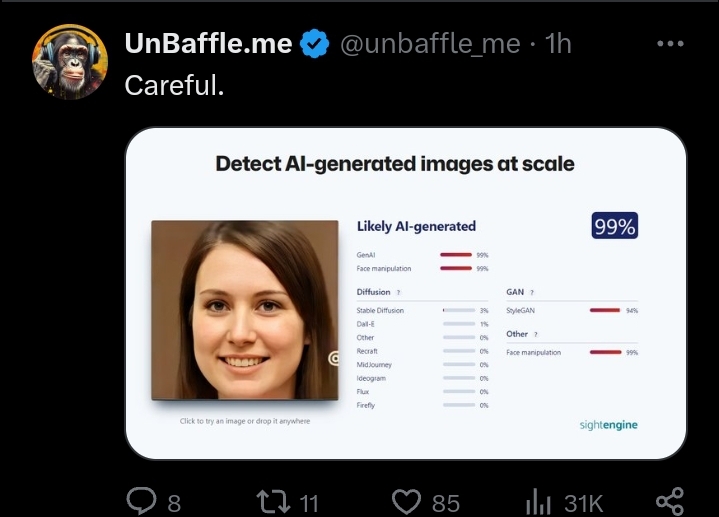719x517 pixels.
Task: Open the reply comment icon
Action: click(x=142, y=501)
